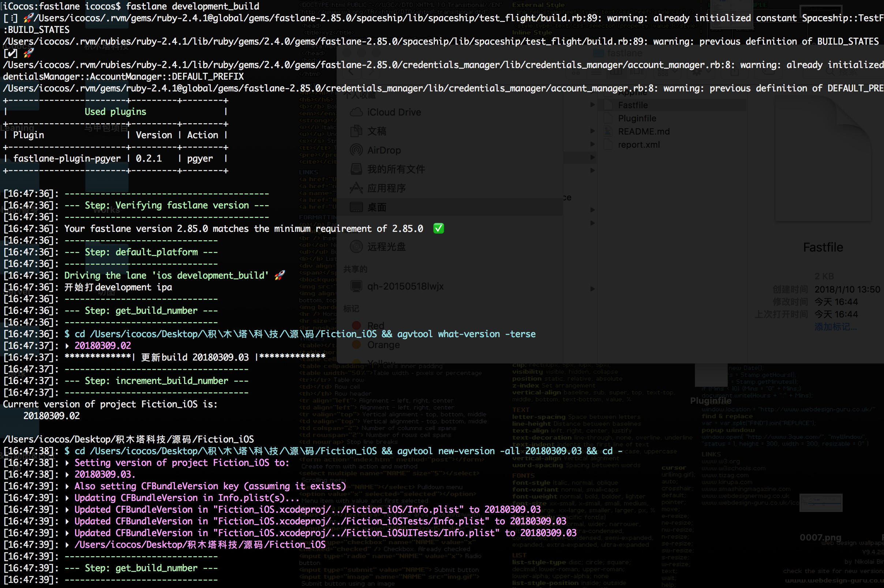Filter by the Orange tag

pos(383,344)
